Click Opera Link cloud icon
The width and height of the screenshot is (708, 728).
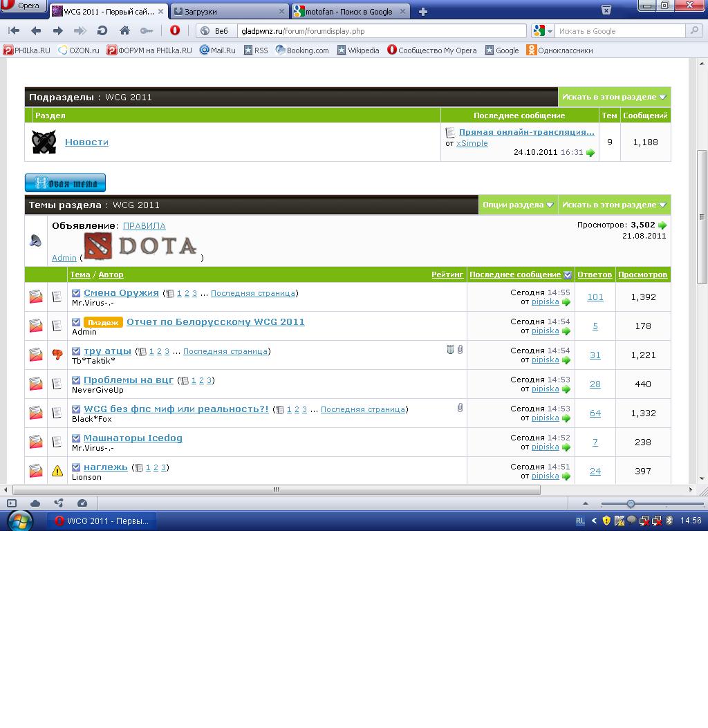coord(35,503)
